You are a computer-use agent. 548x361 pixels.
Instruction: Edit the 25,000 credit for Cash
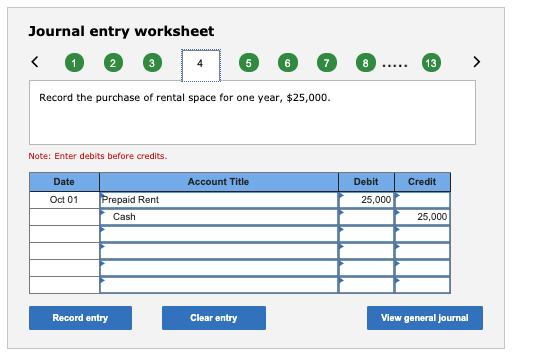click(x=423, y=217)
